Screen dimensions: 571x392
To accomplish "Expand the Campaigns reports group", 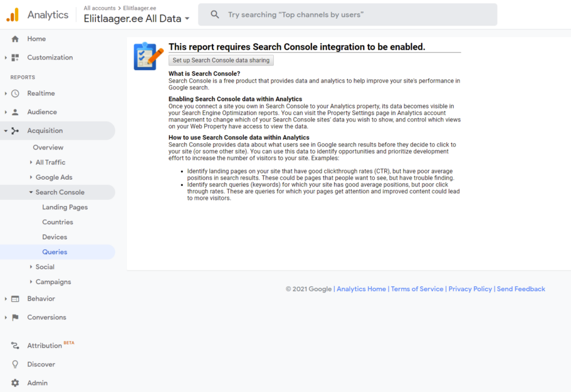I will pos(54,281).
